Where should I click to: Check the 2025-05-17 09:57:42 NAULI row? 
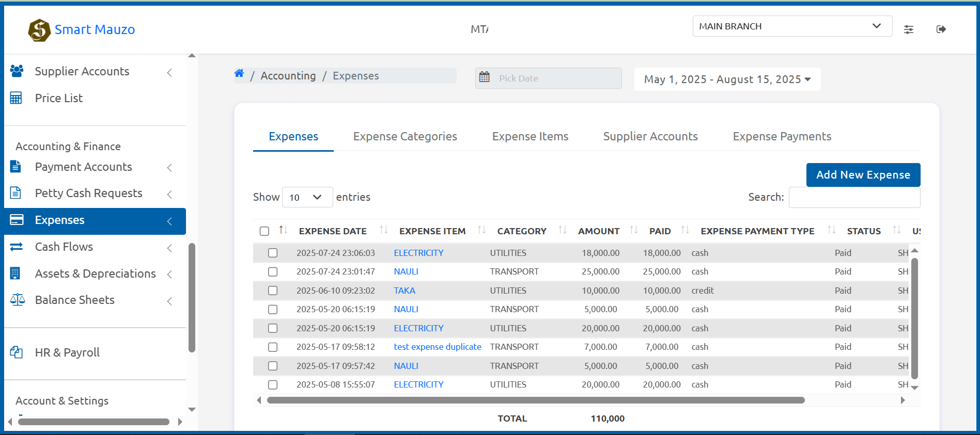tap(273, 366)
